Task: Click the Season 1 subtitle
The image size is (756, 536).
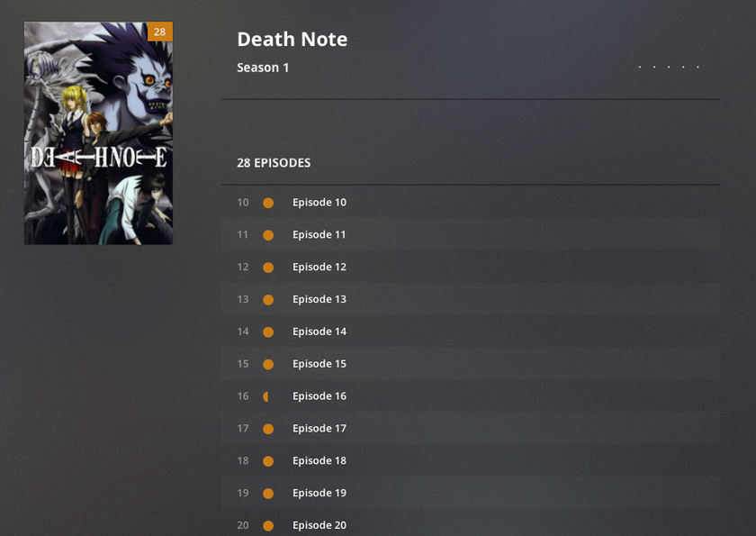Action: pos(263,68)
